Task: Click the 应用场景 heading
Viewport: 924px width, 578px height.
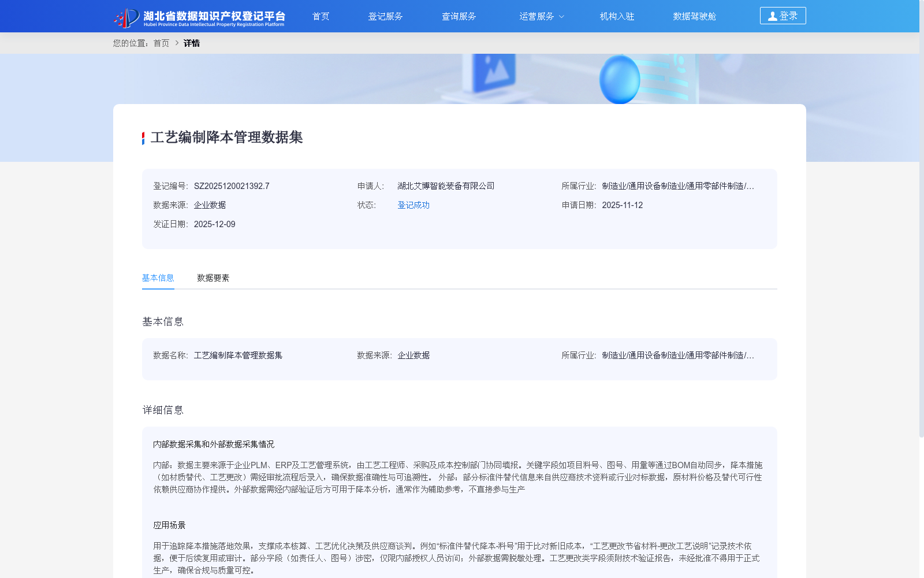Action: click(x=169, y=525)
